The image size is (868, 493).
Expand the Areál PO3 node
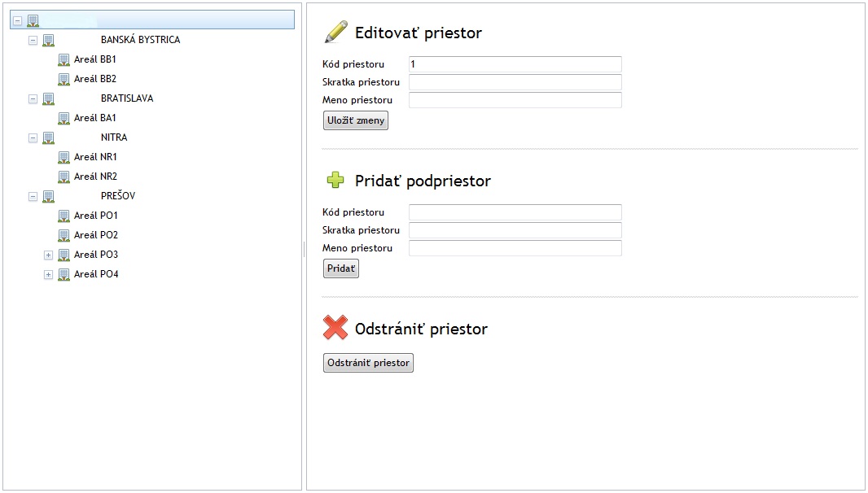48,255
